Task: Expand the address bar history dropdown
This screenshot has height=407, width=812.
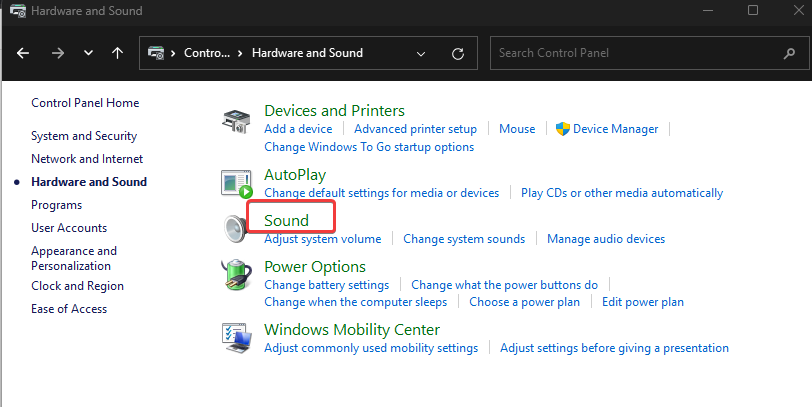Action: click(421, 53)
